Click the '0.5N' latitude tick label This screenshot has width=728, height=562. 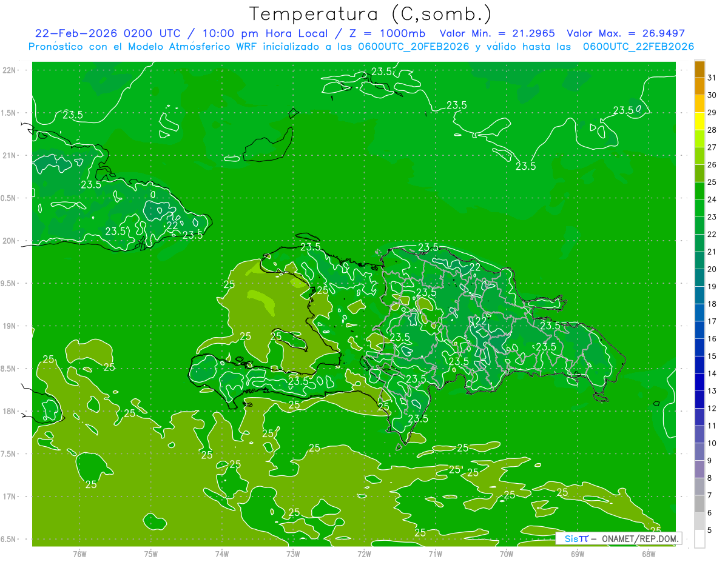[x=9, y=198]
